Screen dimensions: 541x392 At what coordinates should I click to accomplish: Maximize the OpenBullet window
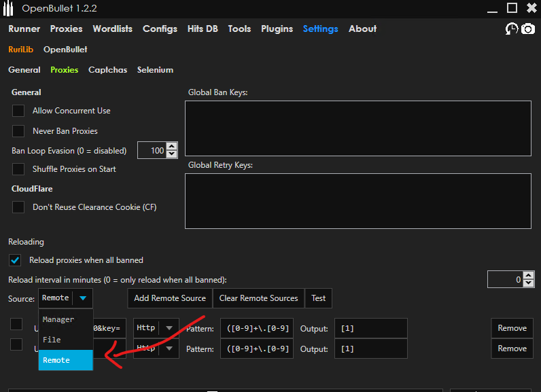[x=512, y=8]
